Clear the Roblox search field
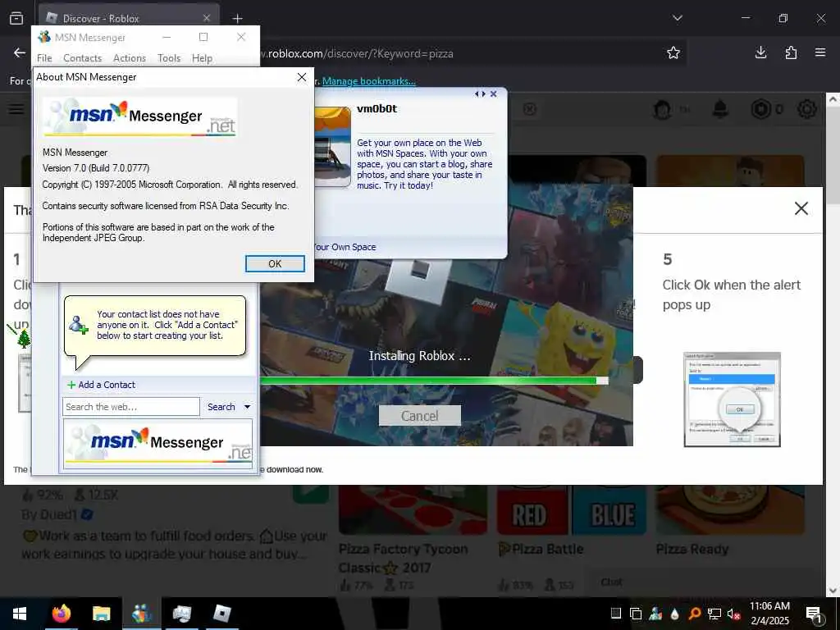 tap(529, 109)
